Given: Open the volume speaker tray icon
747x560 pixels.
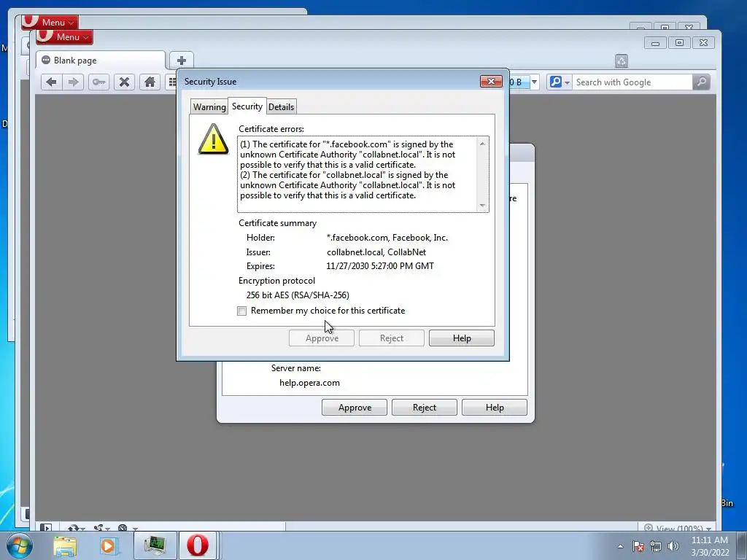Looking at the screenshot, I should pyautogui.click(x=673, y=546).
